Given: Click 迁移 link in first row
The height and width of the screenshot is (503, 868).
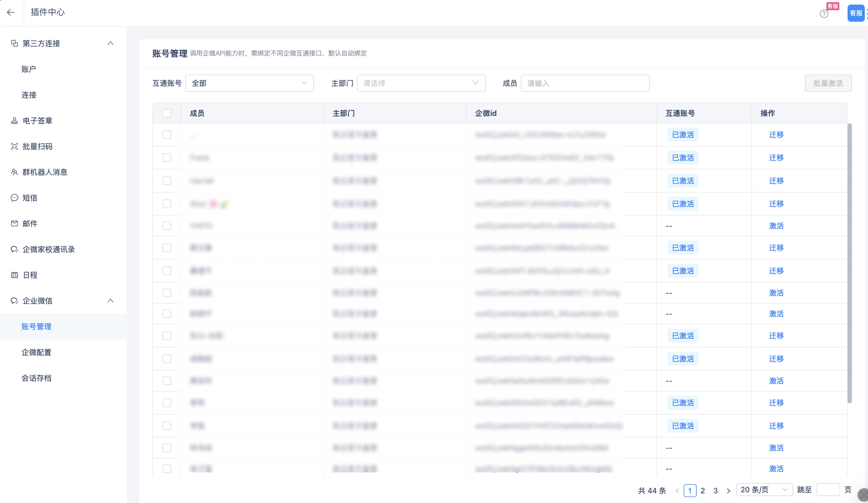Looking at the screenshot, I should point(776,135).
